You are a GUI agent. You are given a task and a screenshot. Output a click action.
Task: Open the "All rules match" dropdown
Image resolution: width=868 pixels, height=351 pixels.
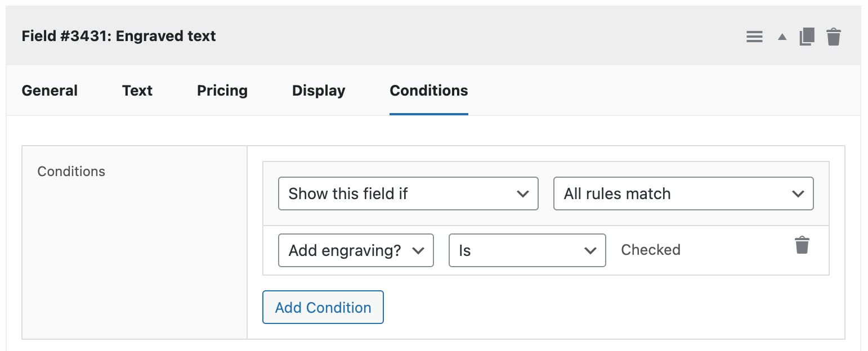(683, 193)
